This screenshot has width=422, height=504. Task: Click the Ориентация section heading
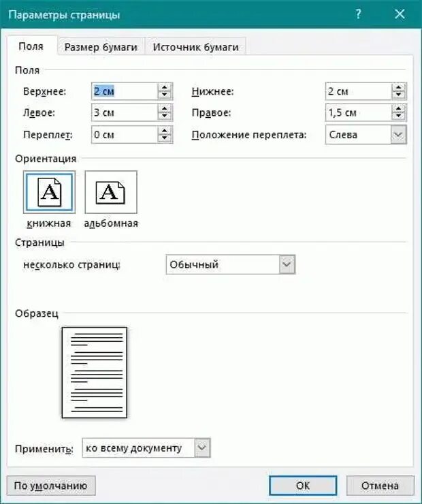click(46, 159)
